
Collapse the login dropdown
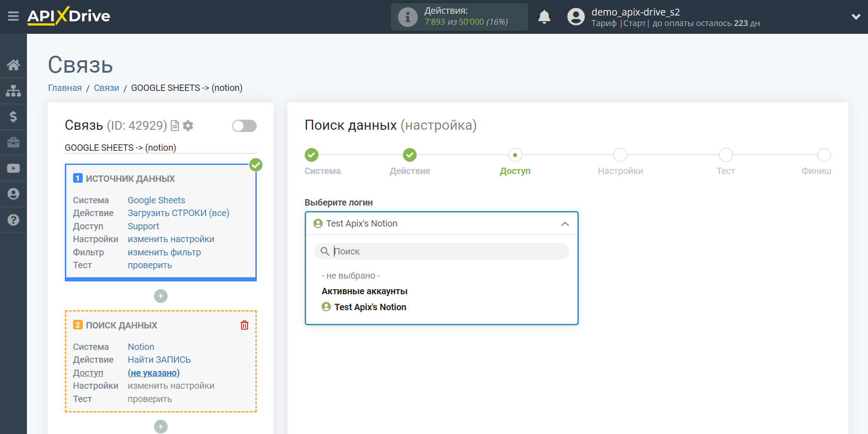tap(565, 224)
